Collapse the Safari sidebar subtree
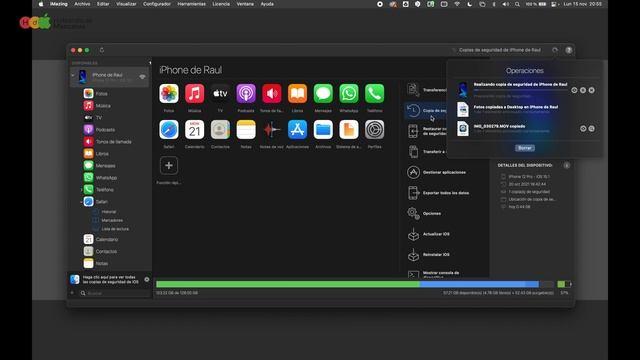Screen dimensions: 640x360 (81, 202)
